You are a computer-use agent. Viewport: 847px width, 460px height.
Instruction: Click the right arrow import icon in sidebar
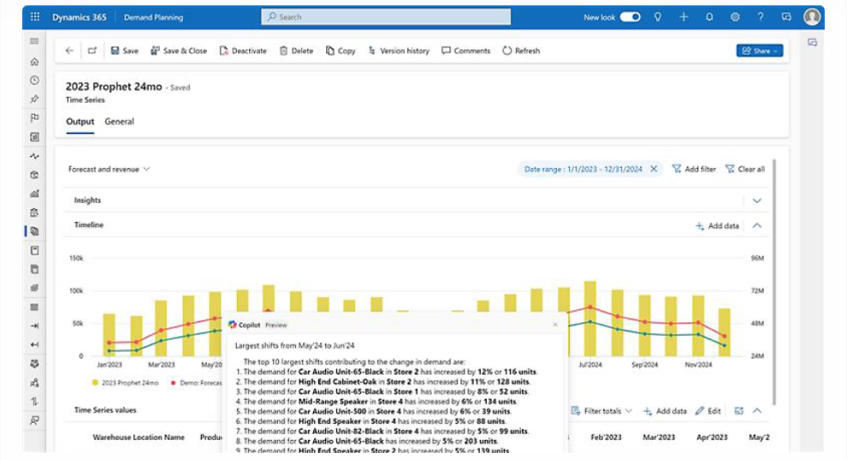[x=35, y=326]
